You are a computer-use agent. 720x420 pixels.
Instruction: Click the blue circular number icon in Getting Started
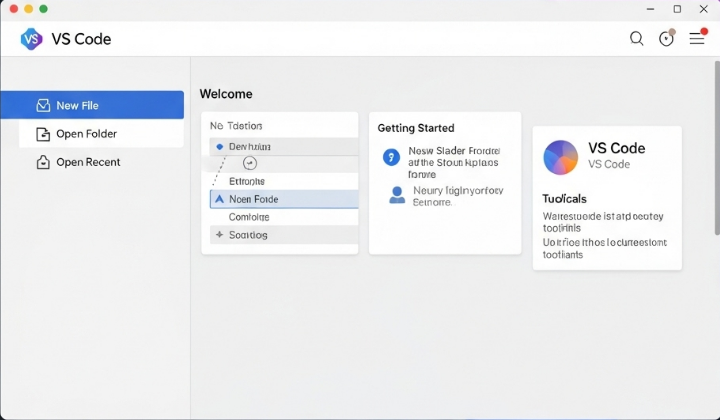pos(391,157)
